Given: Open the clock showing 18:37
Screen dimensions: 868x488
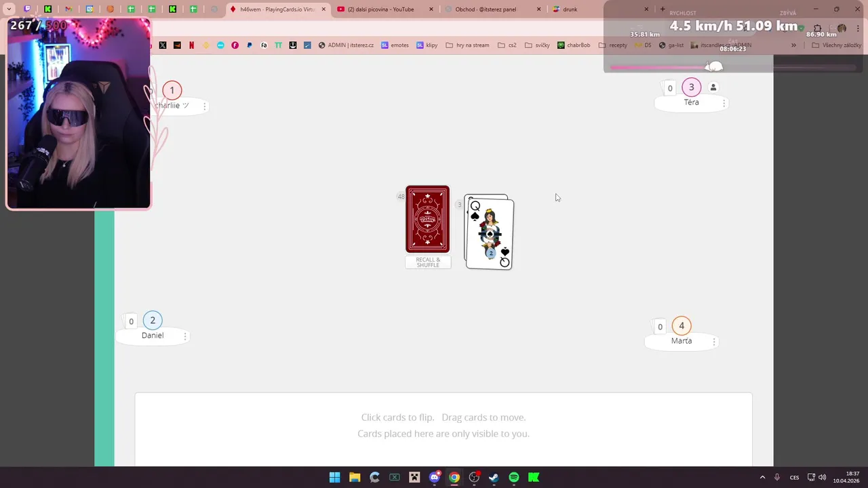Looking at the screenshot, I should 847,477.
